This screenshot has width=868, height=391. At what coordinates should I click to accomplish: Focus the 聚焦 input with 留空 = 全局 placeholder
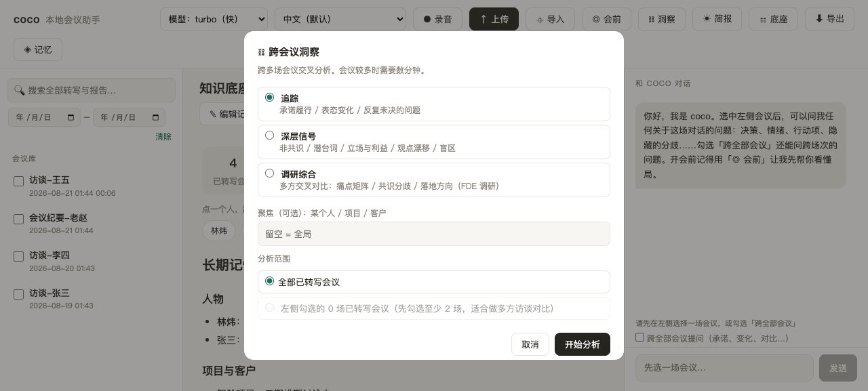click(x=434, y=234)
